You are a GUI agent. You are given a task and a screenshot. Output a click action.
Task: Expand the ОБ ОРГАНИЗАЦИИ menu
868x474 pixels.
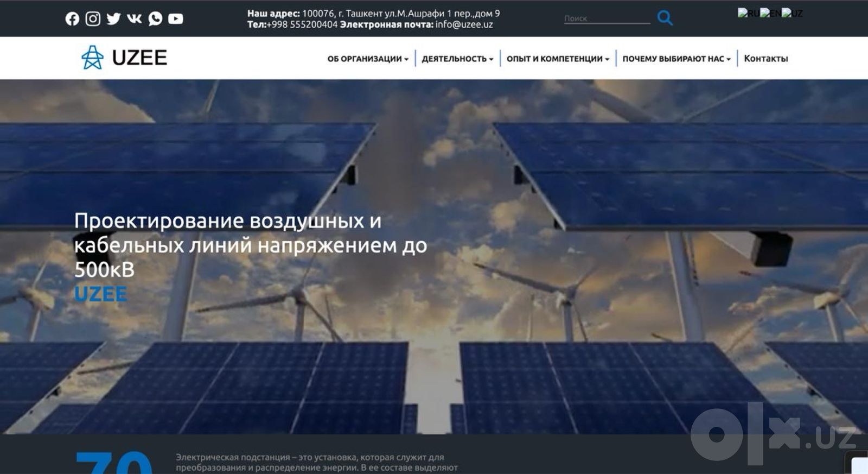pos(368,59)
